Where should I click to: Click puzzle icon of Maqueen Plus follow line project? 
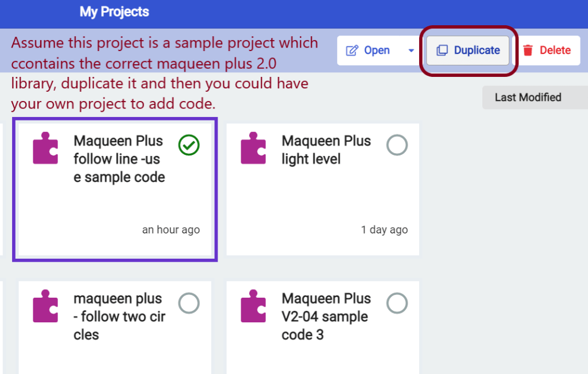[x=45, y=149]
